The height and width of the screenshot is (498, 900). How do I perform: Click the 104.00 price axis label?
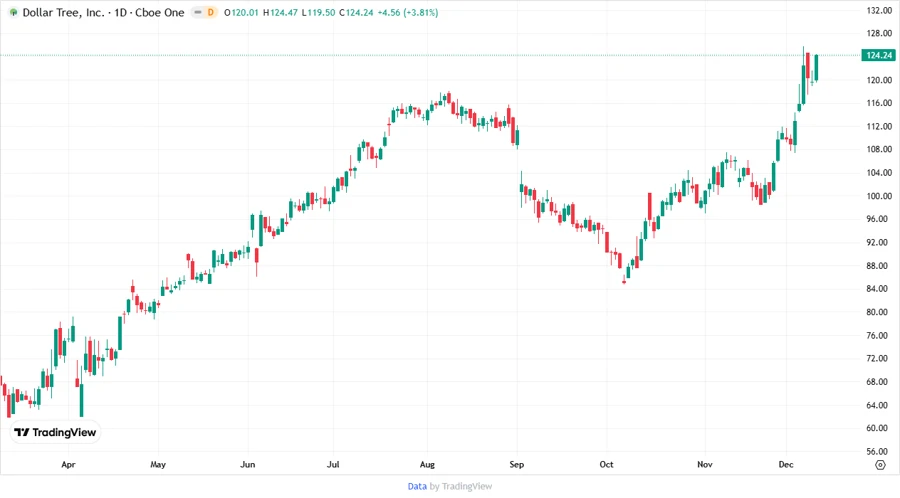coord(879,173)
